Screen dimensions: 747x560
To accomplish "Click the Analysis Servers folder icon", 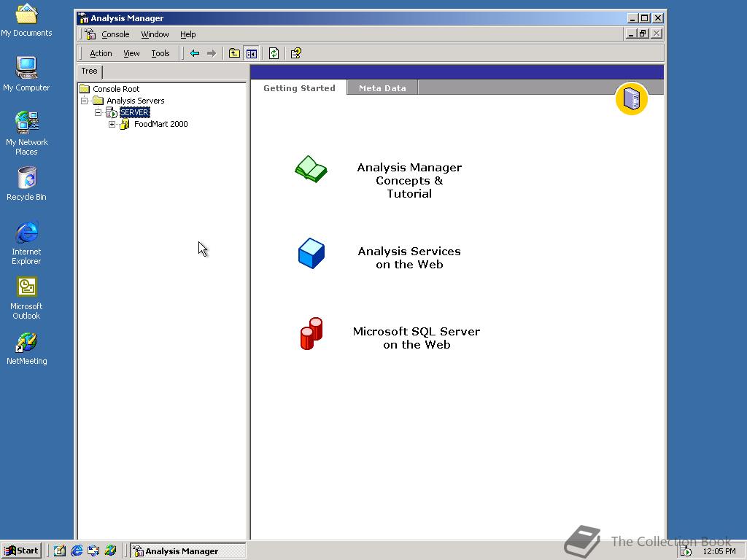I will (x=98, y=101).
